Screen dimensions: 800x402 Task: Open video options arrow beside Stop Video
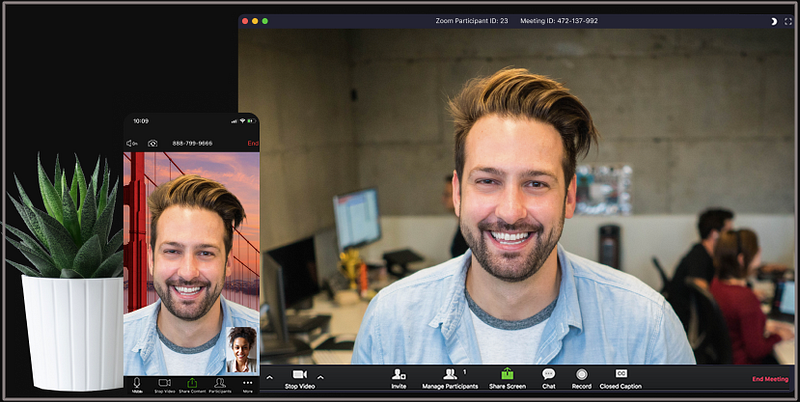coord(320,378)
